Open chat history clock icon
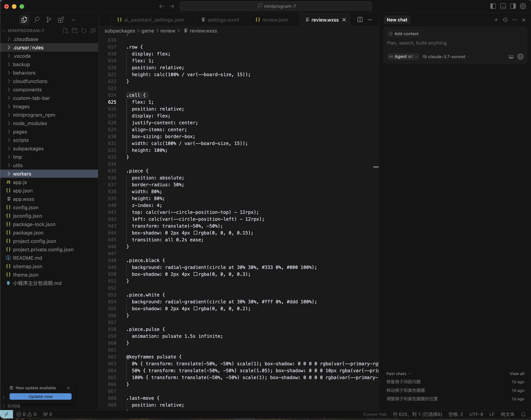Viewport: 531px width, 420px height. [x=505, y=20]
